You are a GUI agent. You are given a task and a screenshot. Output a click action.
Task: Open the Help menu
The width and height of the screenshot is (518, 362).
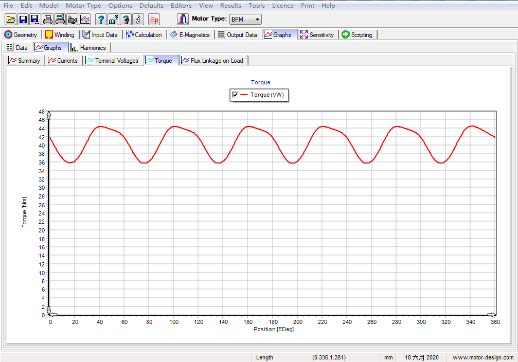[328, 6]
